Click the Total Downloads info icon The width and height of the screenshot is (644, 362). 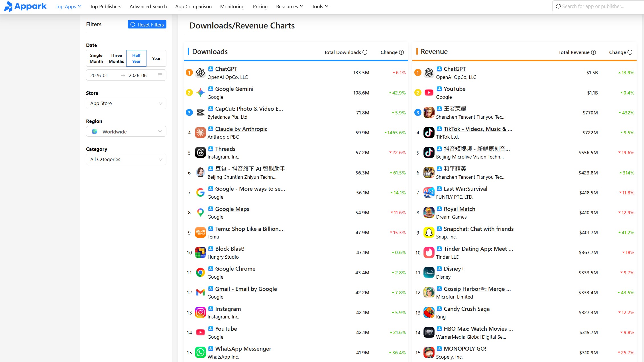point(365,52)
